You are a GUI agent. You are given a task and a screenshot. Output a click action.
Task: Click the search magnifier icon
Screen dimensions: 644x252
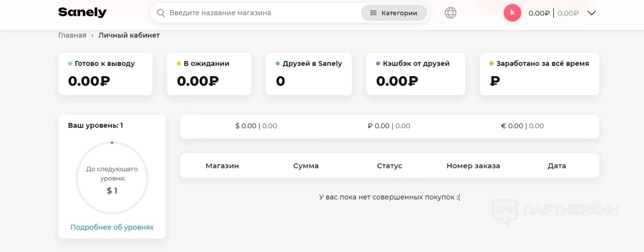(161, 13)
